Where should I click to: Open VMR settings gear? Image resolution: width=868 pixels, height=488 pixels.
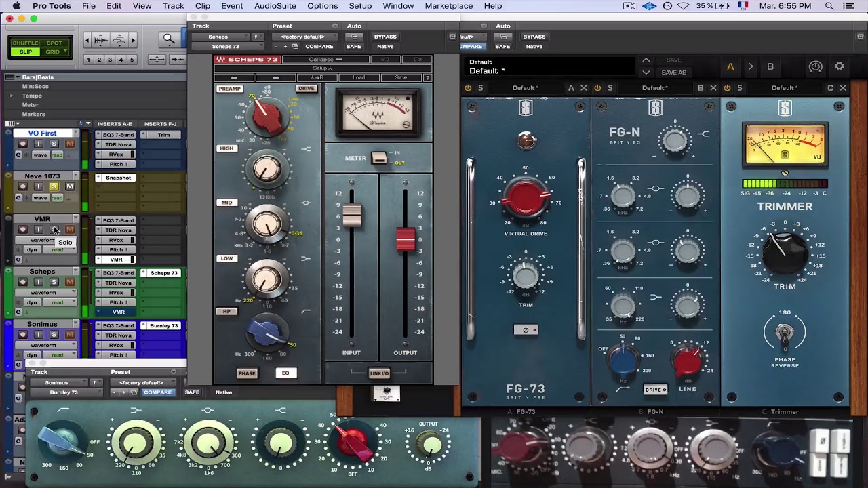(x=840, y=66)
